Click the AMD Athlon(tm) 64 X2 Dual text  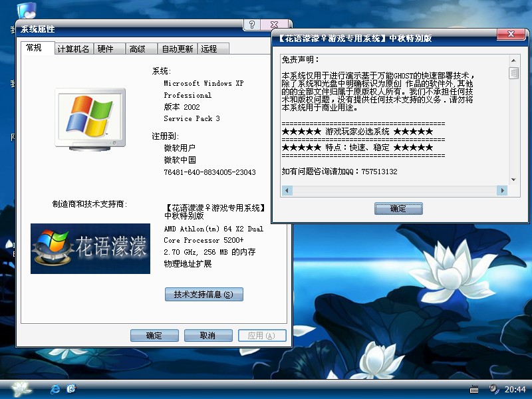[x=213, y=229]
